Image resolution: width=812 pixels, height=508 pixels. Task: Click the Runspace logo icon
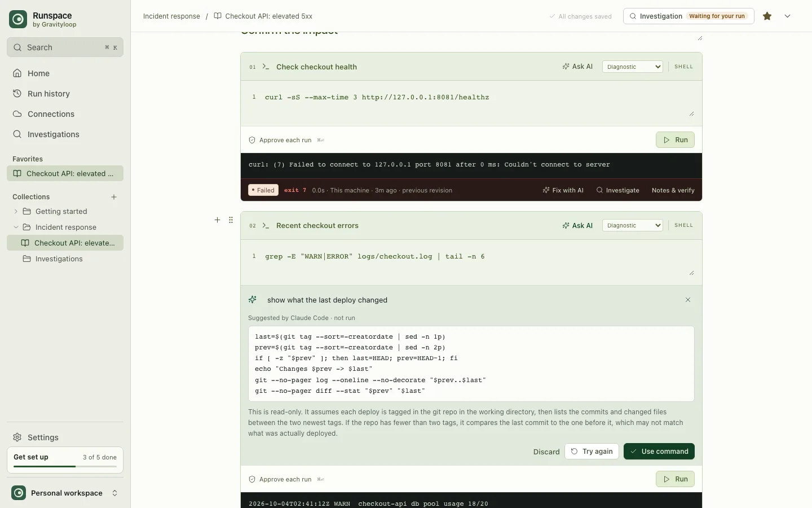click(x=18, y=19)
